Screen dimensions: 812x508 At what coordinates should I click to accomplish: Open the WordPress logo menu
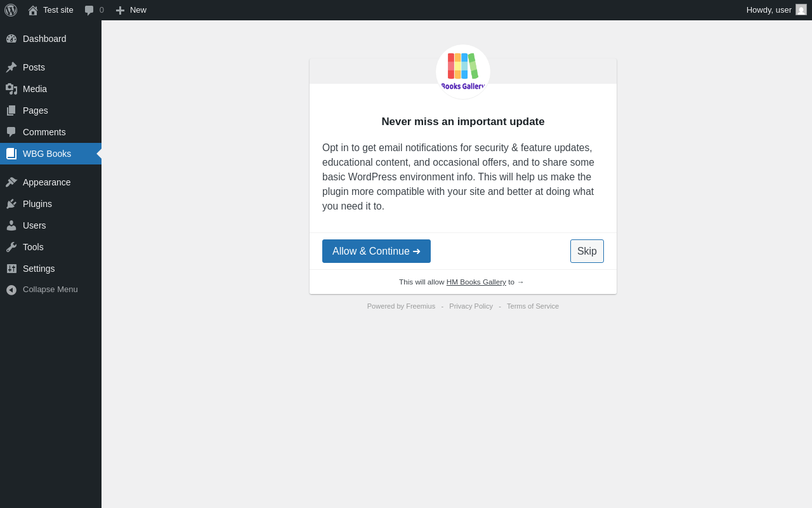click(x=11, y=10)
